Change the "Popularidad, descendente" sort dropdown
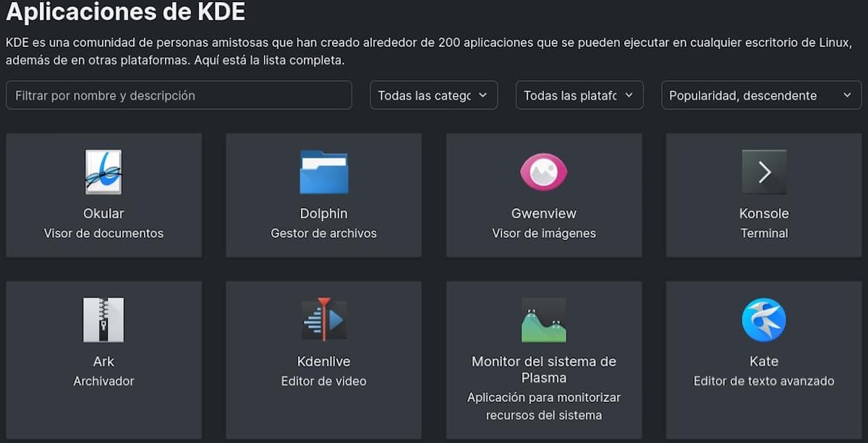This screenshot has width=868, height=443. point(762,95)
